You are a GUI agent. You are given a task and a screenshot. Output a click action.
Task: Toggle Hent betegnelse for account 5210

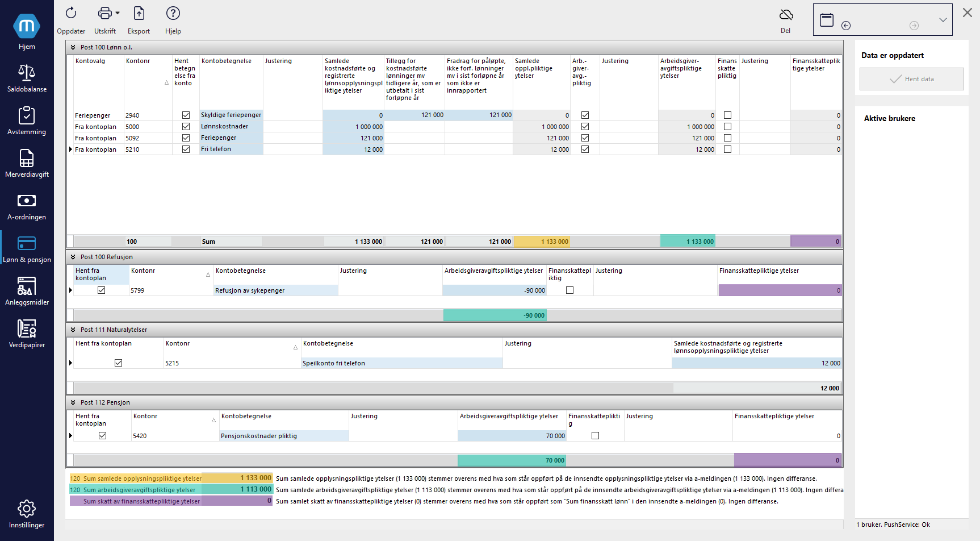click(x=186, y=149)
